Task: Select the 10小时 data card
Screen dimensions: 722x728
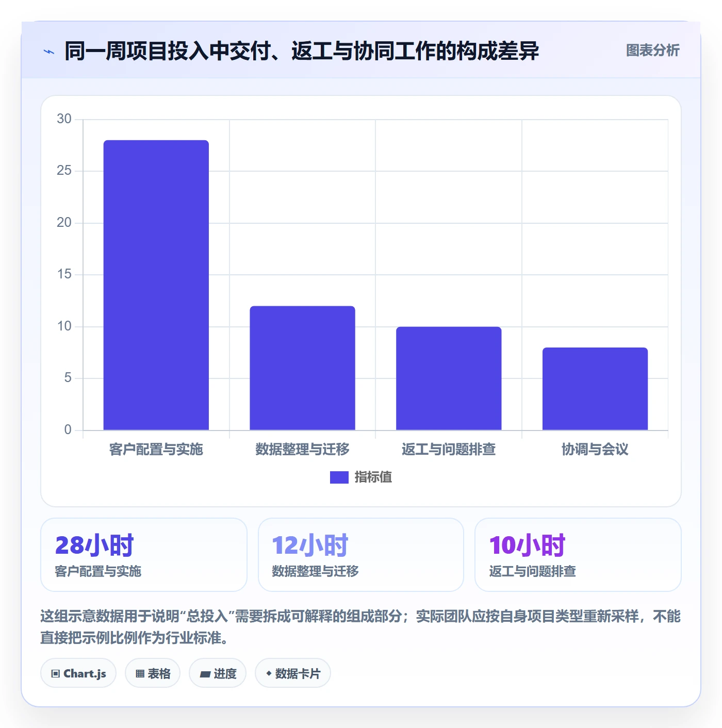Action: [578, 555]
